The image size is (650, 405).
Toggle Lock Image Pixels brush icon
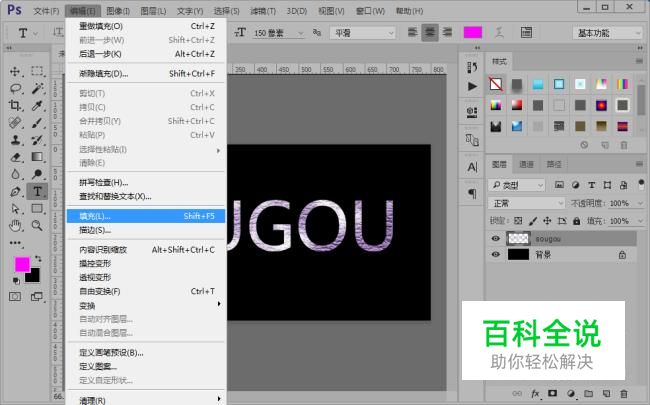(x=533, y=221)
